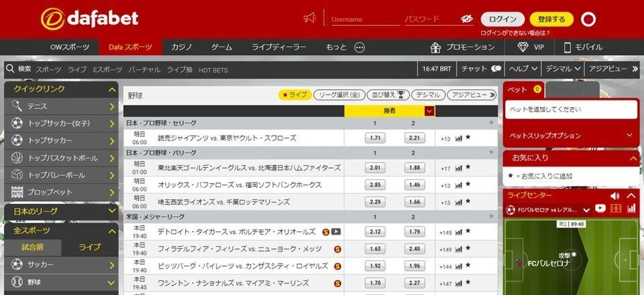The width and height of the screenshot is (644, 295).
Task: Bet on odds 1.71 for Yomiuri Giants
Action: coord(375,138)
